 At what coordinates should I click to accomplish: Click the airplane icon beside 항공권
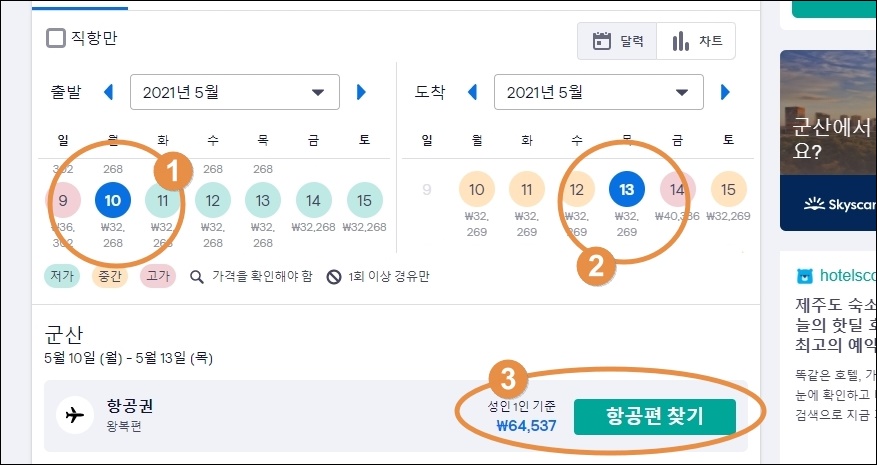pyautogui.click(x=75, y=415)
